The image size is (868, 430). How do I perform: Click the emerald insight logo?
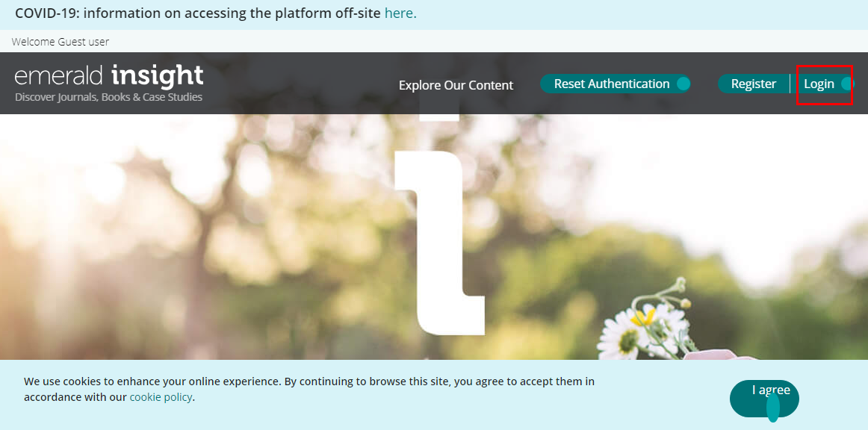[109, 83]
